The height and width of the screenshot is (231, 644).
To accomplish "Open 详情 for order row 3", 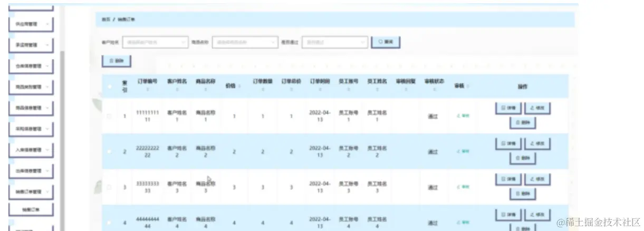I will click(x=508, y=179).
